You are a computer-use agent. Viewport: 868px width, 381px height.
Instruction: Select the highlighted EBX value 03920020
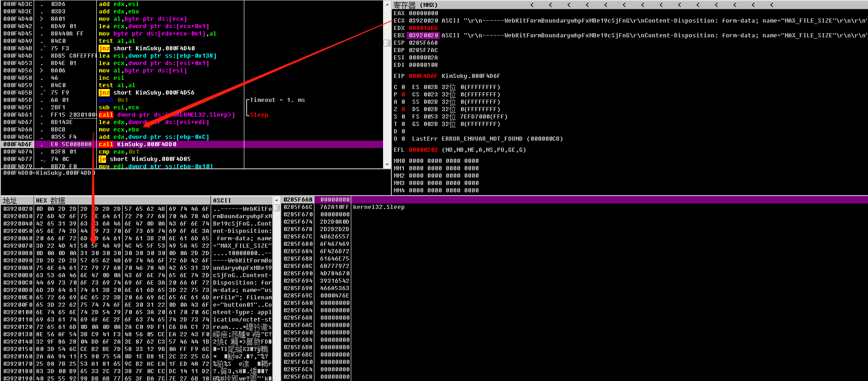point(424,36)
